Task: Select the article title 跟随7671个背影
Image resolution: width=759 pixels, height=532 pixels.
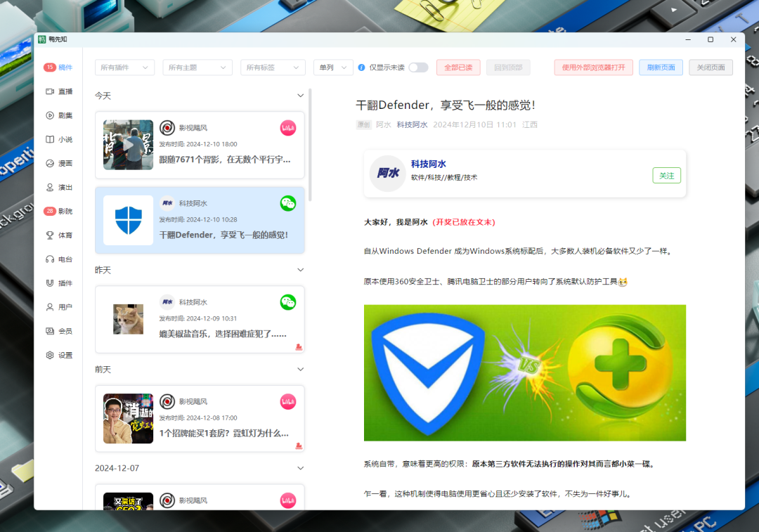Action: 225,160
